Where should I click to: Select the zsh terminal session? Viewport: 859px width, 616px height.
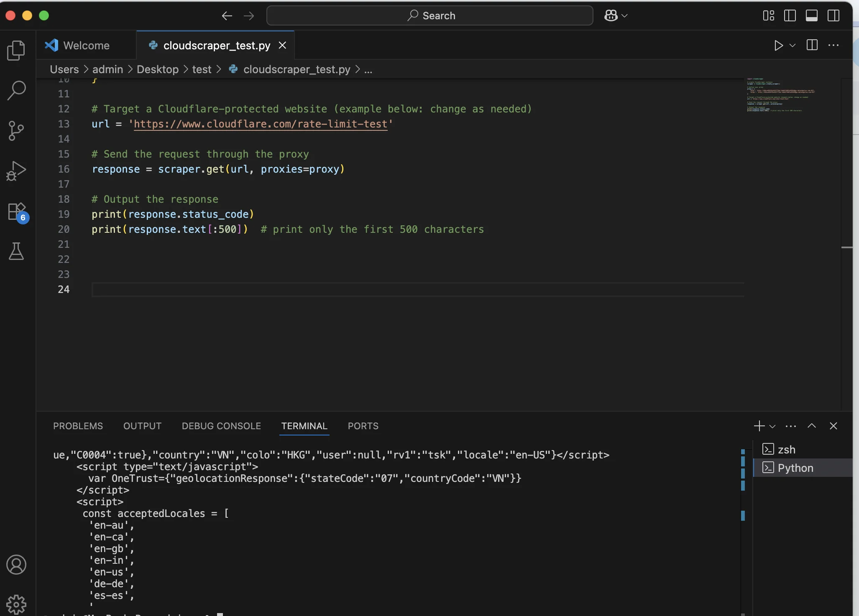803,449
